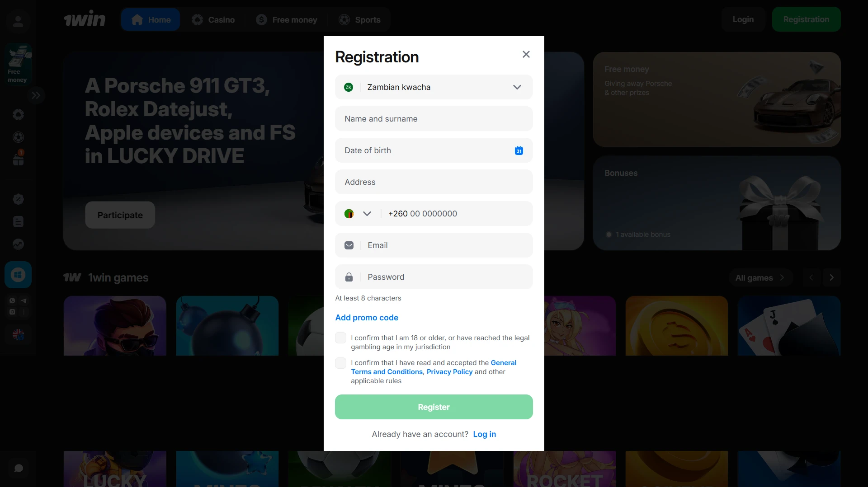Open the WhatsApp social icon

pos(12,300)
